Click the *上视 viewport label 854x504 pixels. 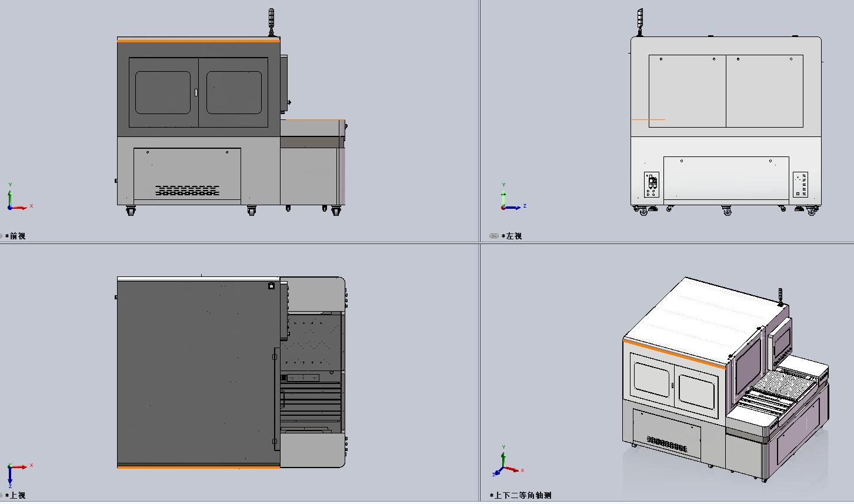tap(15, 495)
